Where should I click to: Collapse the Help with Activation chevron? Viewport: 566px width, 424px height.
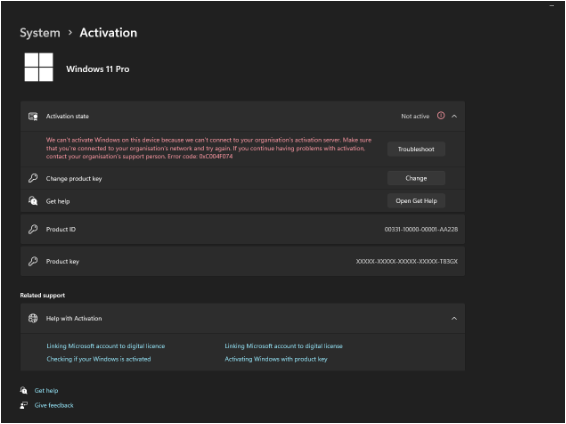454,318
